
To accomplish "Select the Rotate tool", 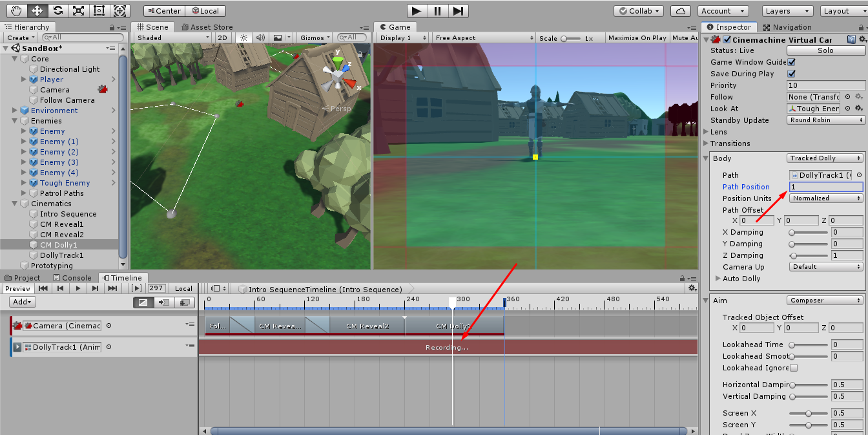I will (x=59, y=10).
